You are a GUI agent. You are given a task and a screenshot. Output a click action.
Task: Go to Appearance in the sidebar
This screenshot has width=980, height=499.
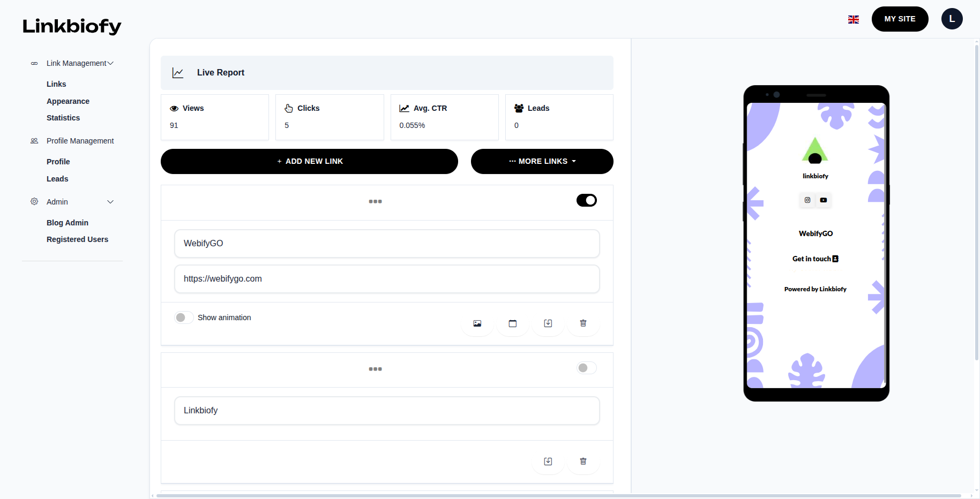68,101
